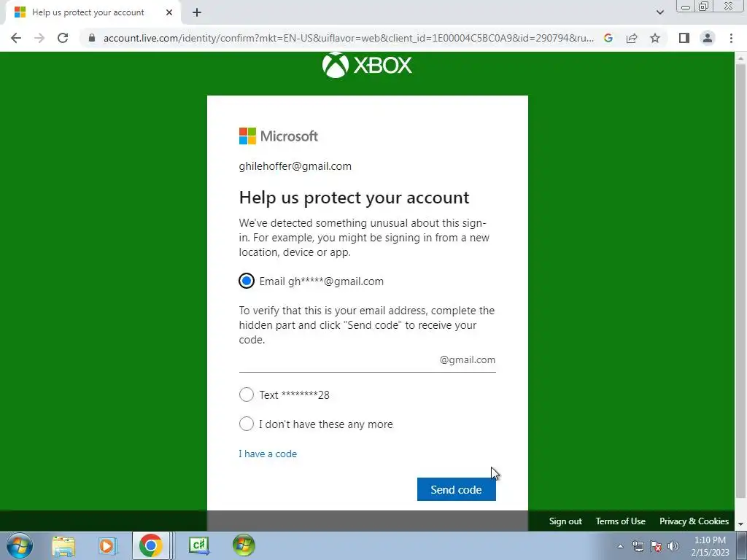Click the share page icon
747x560 pixels.
(x=632, y=38)
